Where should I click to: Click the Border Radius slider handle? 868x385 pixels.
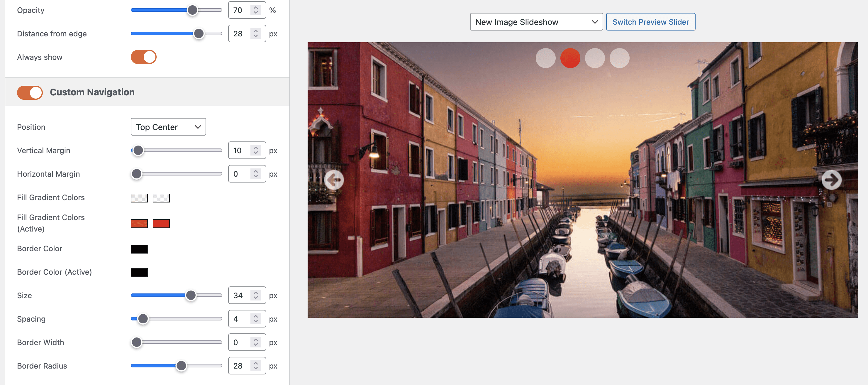pos(181,366)
